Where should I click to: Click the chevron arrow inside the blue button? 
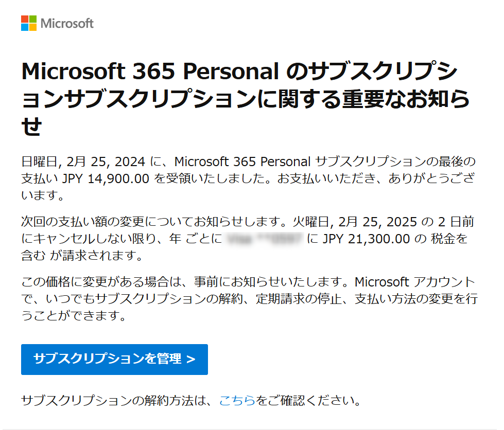coord(191,359)
